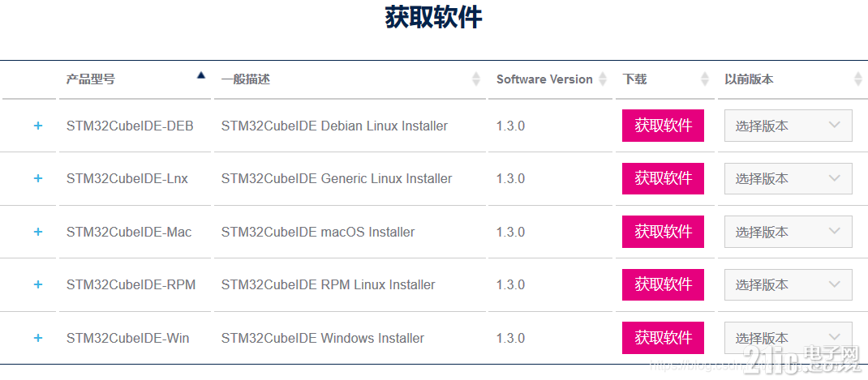Expand the STM32CubeIDE-Win row plus icon

[x=37, y=337]
